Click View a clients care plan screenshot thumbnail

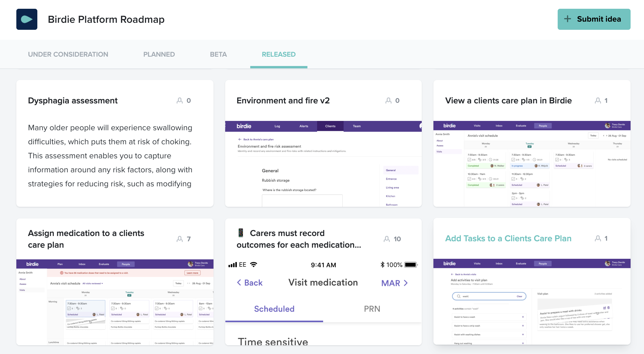pos(532,164)
